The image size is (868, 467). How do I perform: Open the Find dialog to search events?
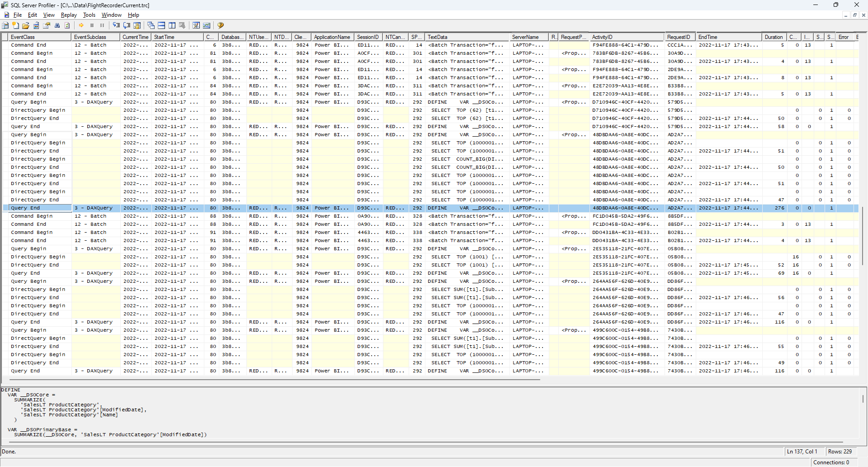pos(57,25)
